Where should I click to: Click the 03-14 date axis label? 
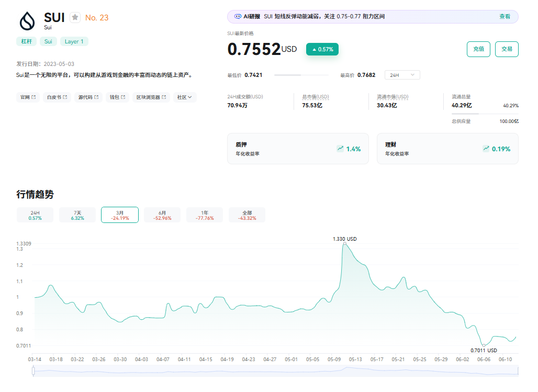pos(35,360)
